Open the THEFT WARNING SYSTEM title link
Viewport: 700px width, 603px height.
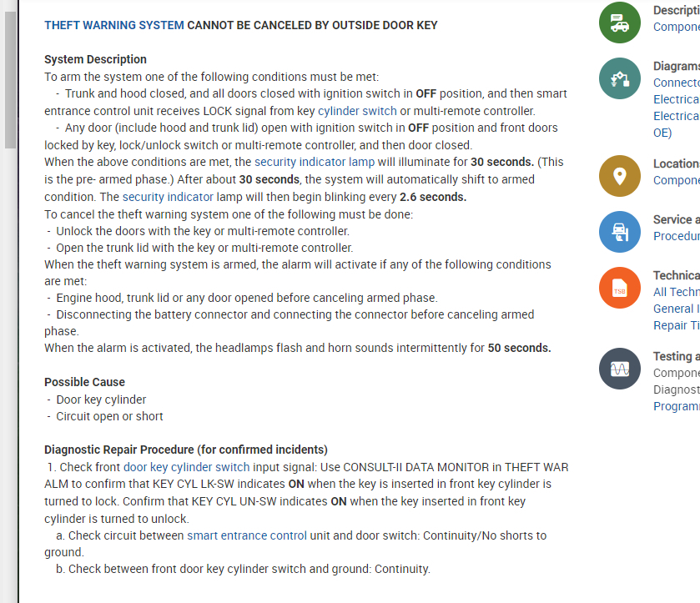(x=114, y=25)
